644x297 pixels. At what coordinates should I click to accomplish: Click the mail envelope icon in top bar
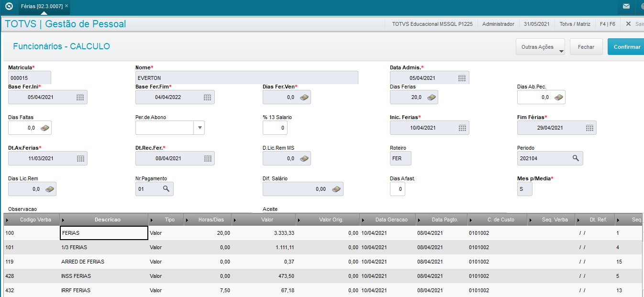[626, 6]
